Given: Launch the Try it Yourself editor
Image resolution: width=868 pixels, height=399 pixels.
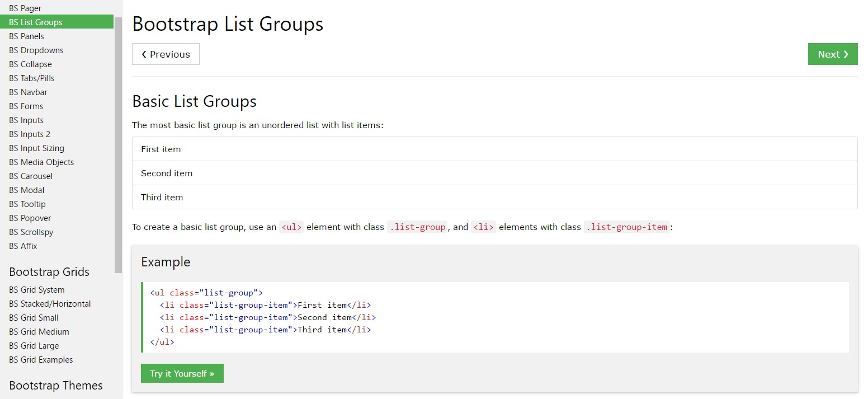Looking at the screenshot, I should (x=182, y=373).
